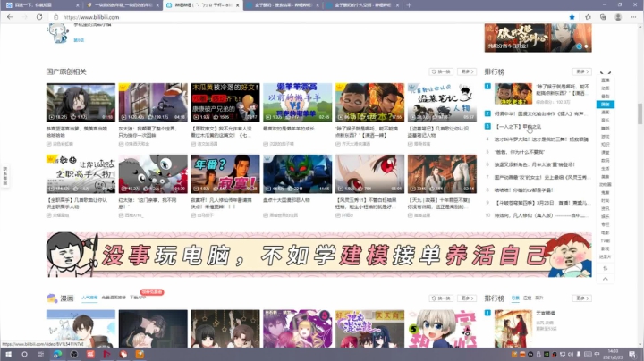This screenshot has height=361, width=644.
Task: Close the active bilibili browser tab
Action: [237, 5]
